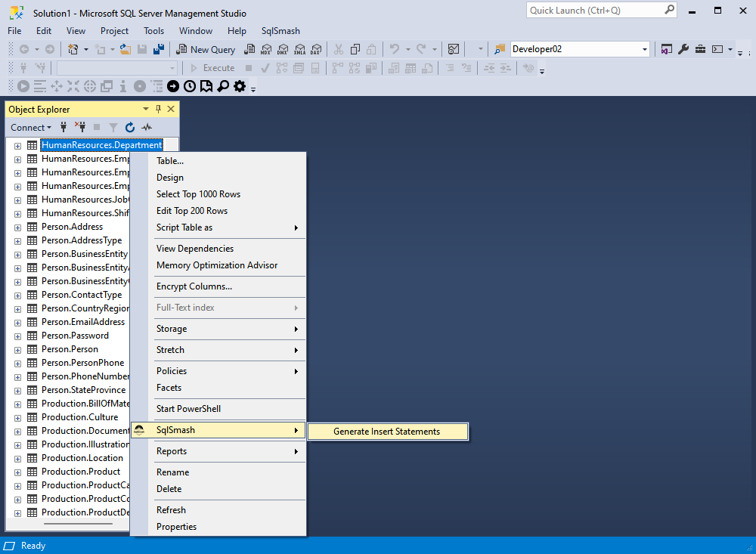The height and width of the screenshot is (554, 756).
Task: Click the New Project icon
Action: pyautogui.click(x=73, y=49)
